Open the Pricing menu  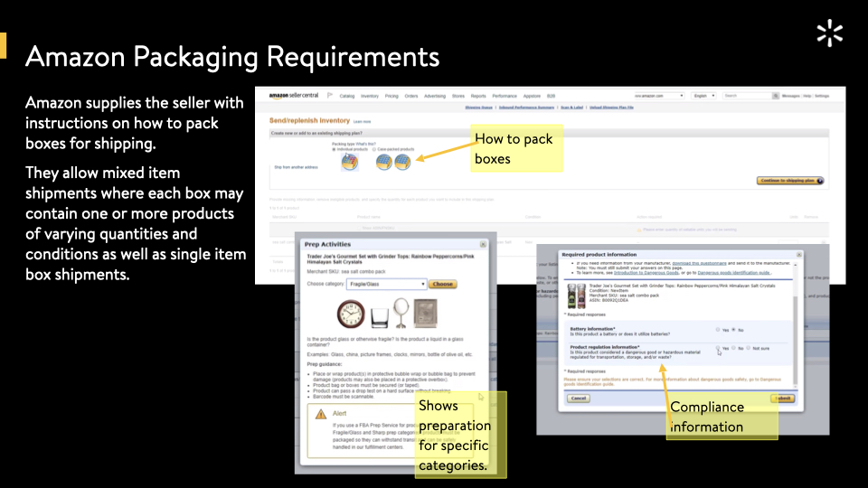[x=392, y=96]
